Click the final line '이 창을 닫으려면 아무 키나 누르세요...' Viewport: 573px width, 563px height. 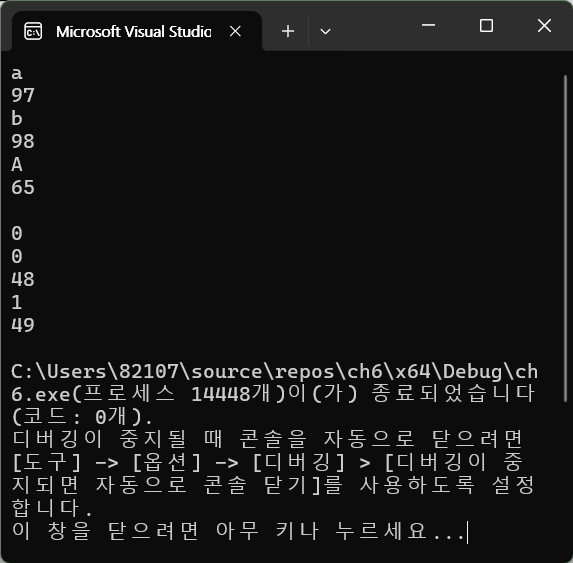point(238,531)
